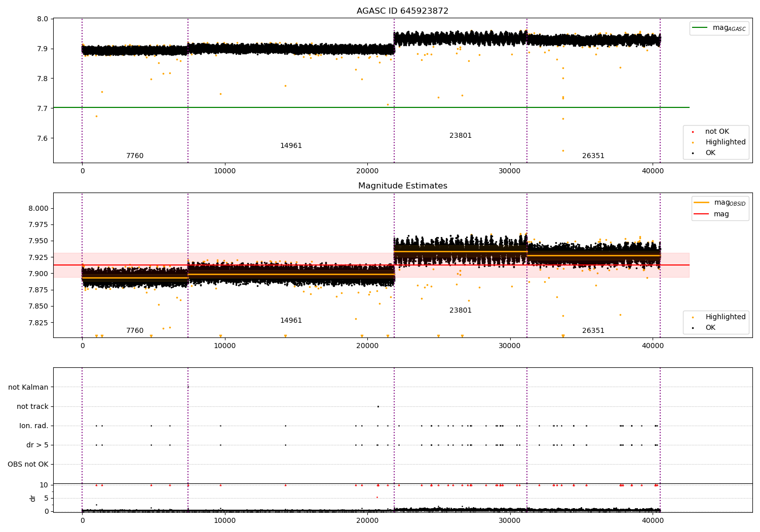Click the 10000 x-tick of the bottom plot
The image size is (760, 532).
224,520
